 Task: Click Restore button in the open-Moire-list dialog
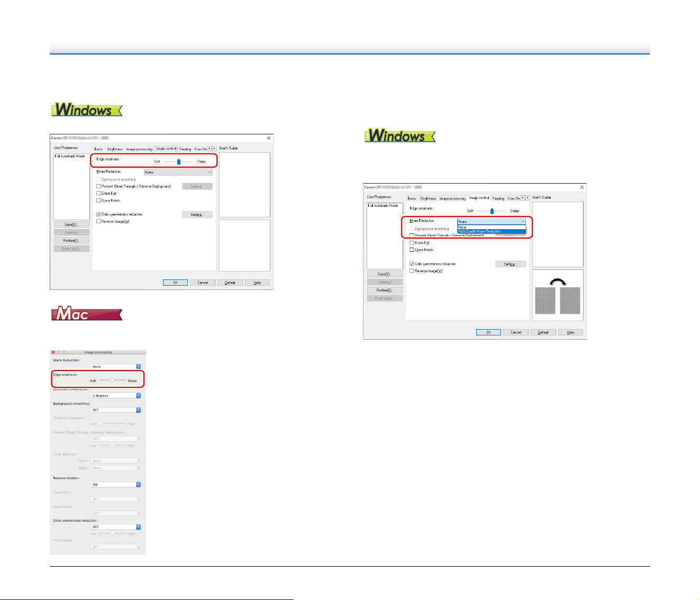pyautogui.click(x=385, y=290)
